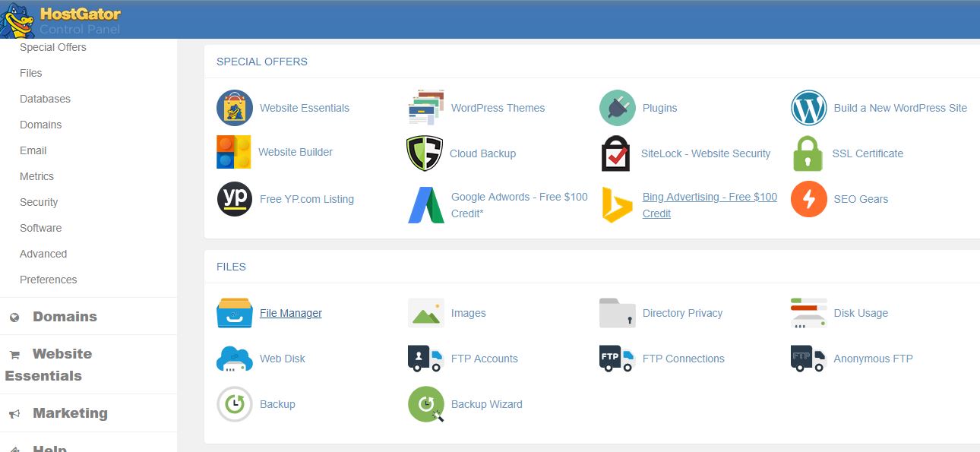Image resolution: width=980 pixels, height=452 pixels.
Task: Open the Cloud Backup text link
Action: point(483,153)
